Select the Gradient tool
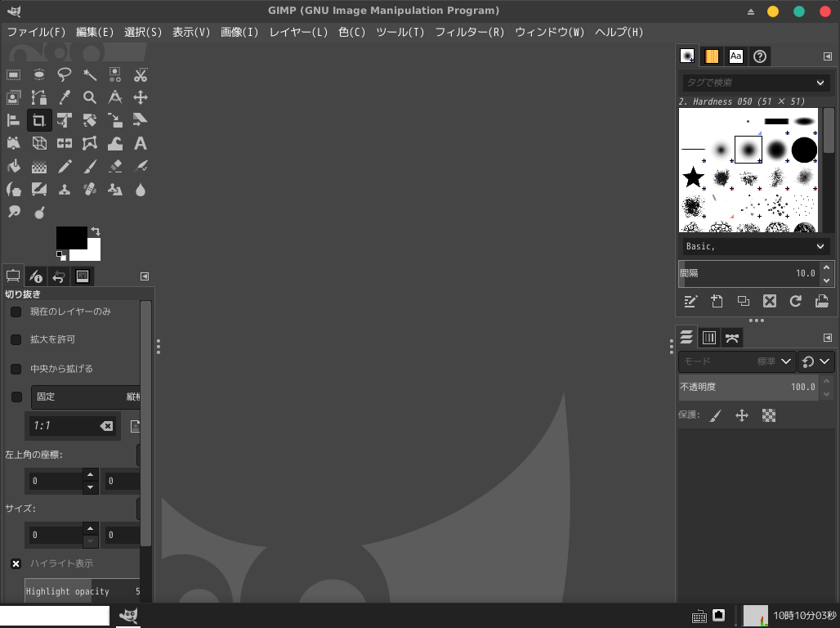Viewport: 840px width, 628px height. pos(38,166)
